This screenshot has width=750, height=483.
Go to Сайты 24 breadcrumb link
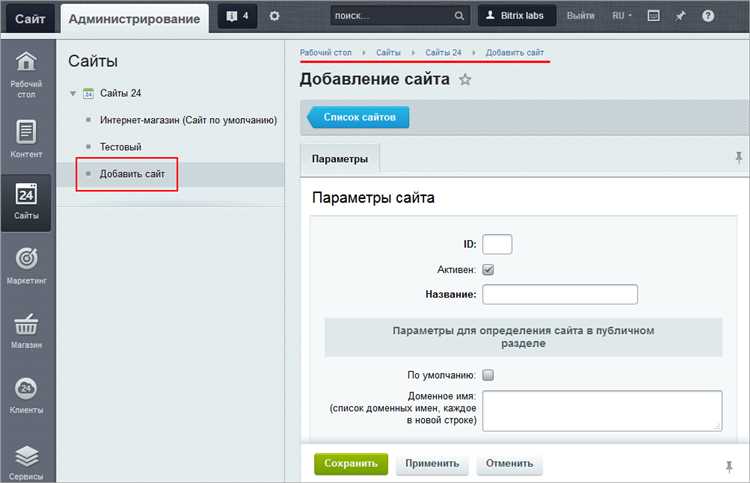443,53
